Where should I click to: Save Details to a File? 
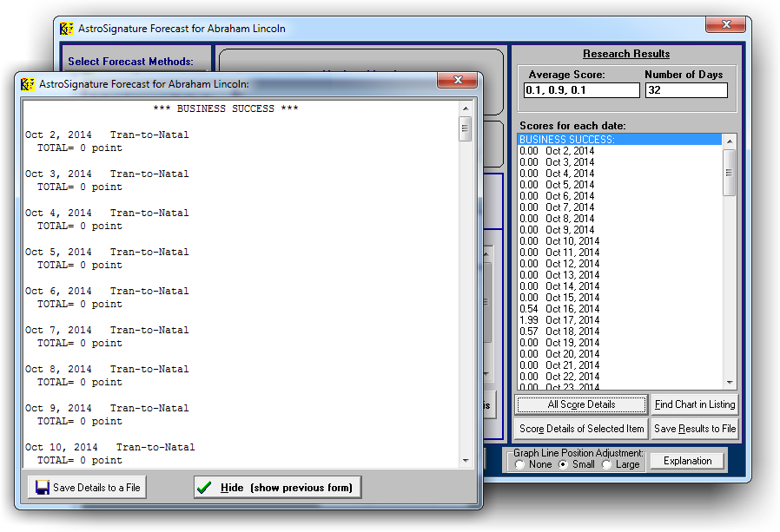coord(88,487)
